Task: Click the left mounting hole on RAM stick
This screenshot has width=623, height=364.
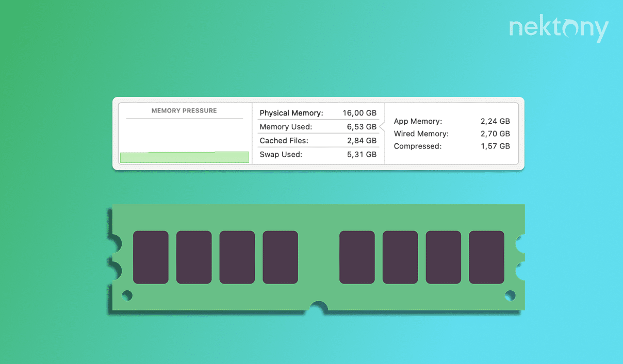Action: click(x=127, y=295)
